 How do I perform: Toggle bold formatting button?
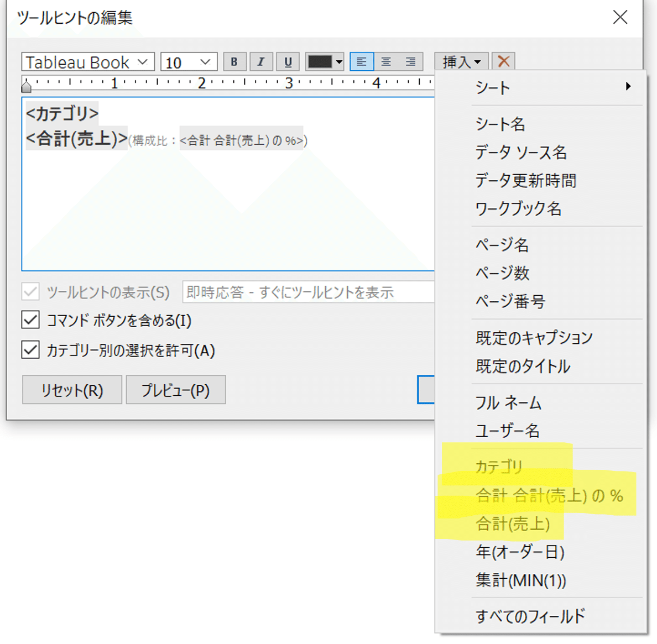tap(234, 62)
